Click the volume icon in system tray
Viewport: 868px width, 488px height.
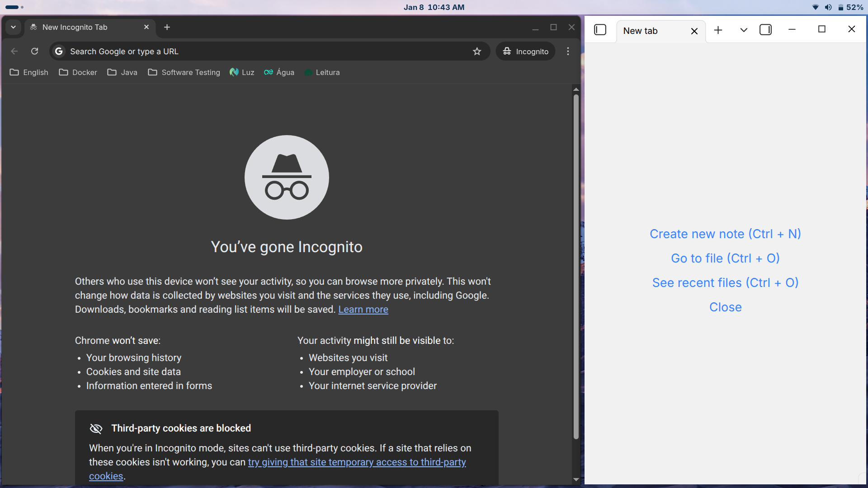828,7
